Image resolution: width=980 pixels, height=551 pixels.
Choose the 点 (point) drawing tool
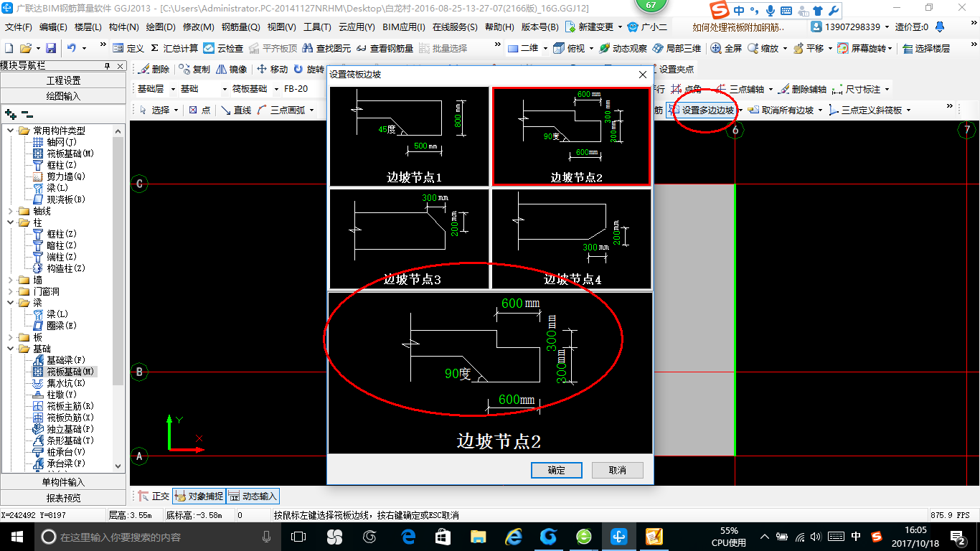pyautogui.click(x=199, y=110)
